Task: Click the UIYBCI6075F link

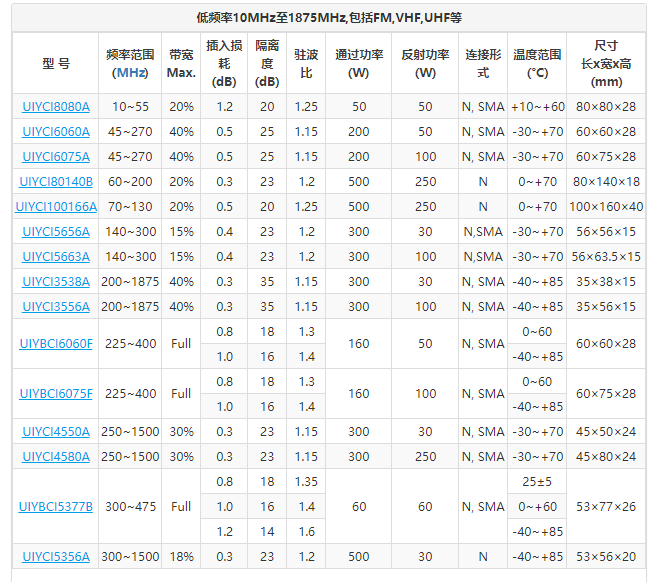Action: click(x=56, y=394)
